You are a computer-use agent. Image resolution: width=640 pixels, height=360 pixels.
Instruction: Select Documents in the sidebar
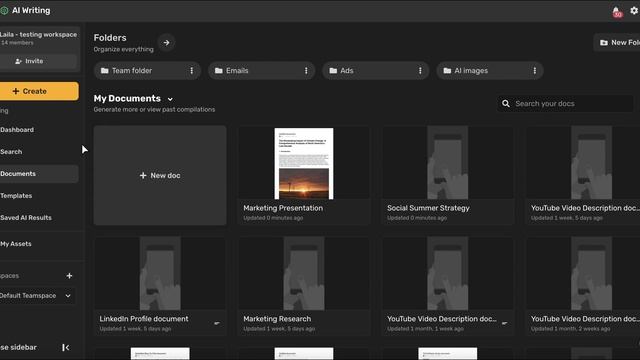38,174
